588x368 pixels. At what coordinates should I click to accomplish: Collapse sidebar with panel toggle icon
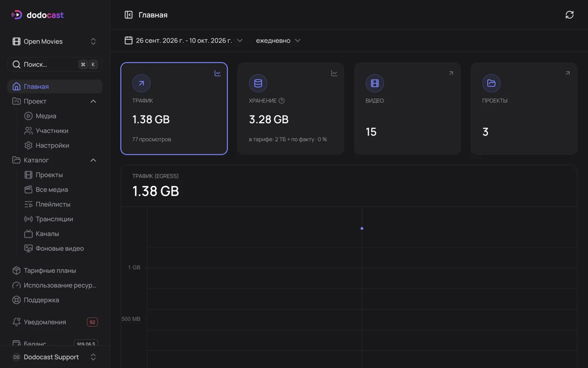tap(129, 15)
